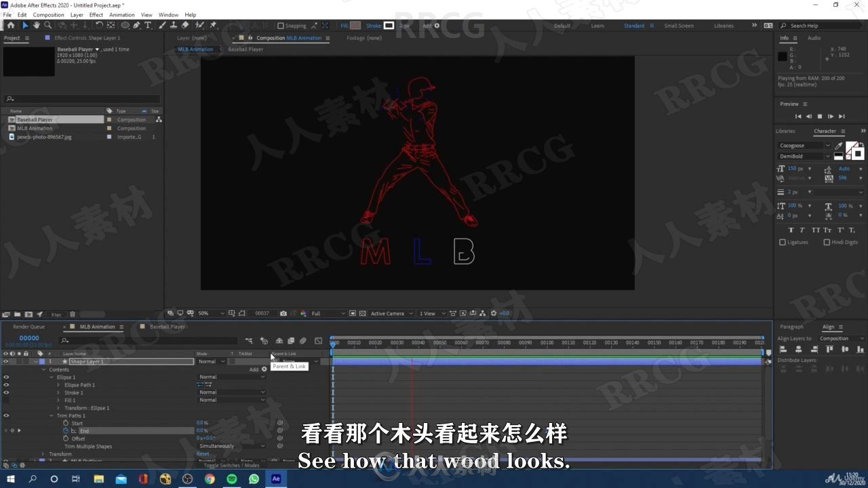Screen dimensions: 868x488
Task: Hide Trim Paths 1 visibility eye
Action: (x=6, y=415)
